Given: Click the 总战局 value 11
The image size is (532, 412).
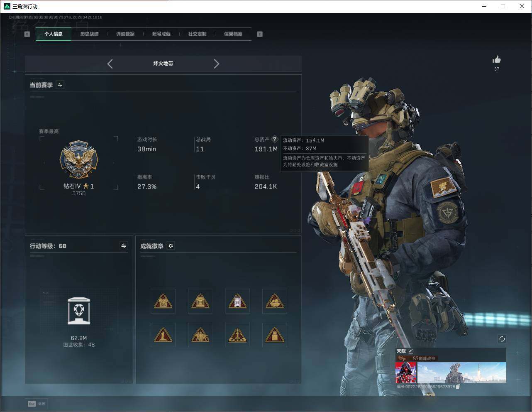Looking at the screenshot, I should pyautogui.click(x=200, y=149).
